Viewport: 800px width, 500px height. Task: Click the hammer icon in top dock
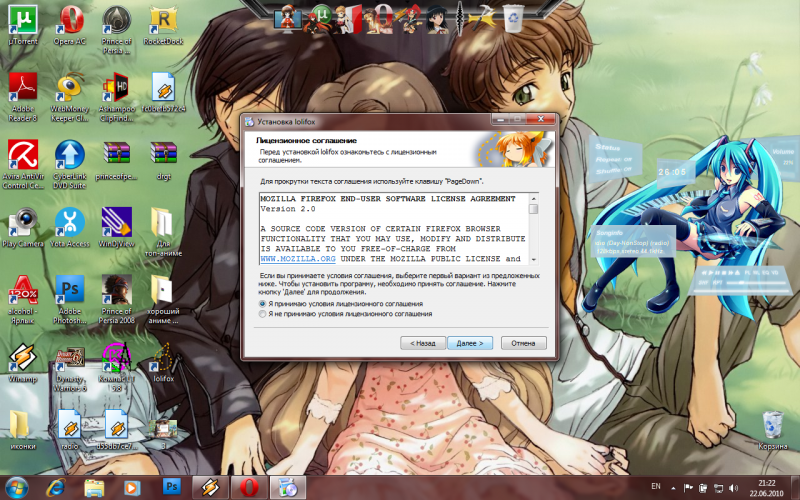pyautogui.click(x=482, y=19)
